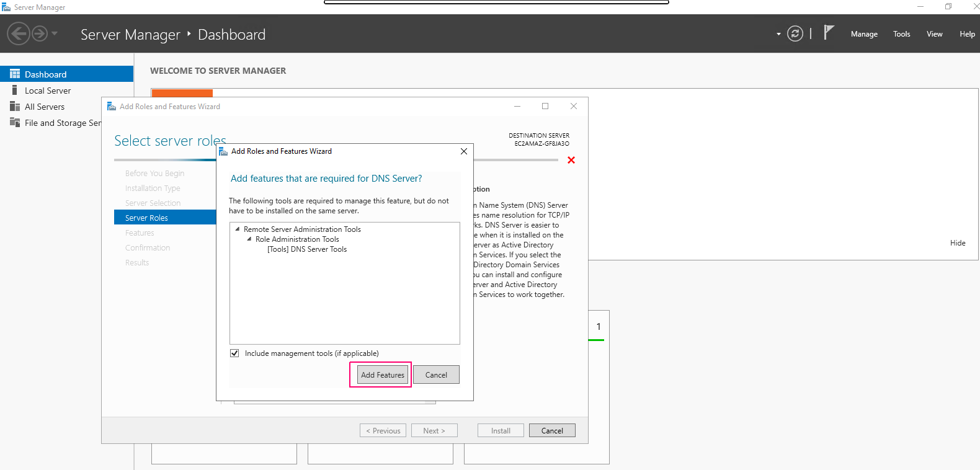Click the destination server name EC2AMAZ-GF8JA3O

pyautogui.click(x=541, y=143)
